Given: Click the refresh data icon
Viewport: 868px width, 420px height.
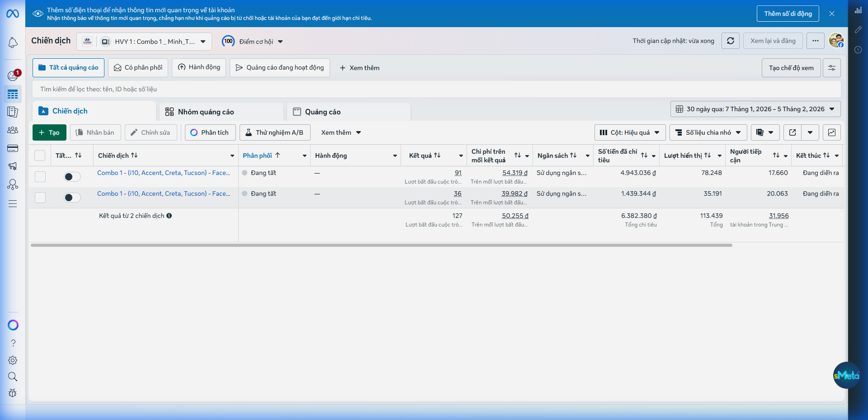Looking at the screenshot, I should 730,41.
